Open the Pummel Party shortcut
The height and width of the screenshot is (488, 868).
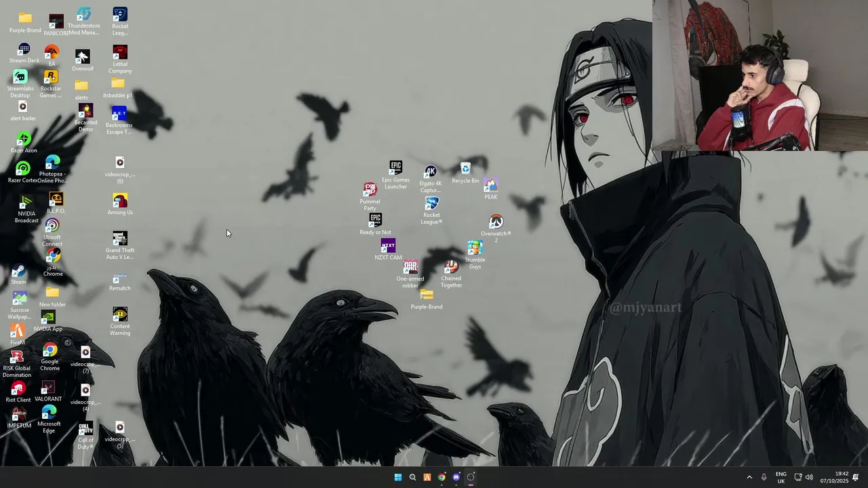click(x=370, y=197)
